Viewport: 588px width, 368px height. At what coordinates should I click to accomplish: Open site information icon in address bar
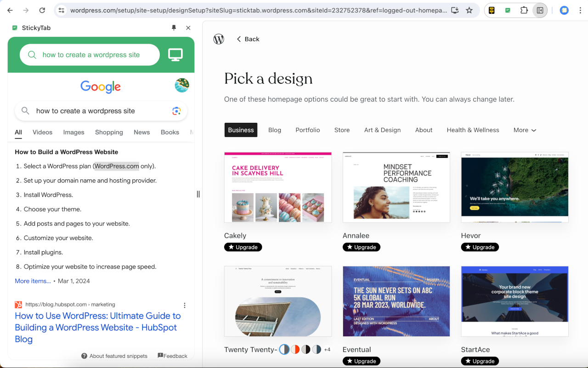(62, 10)
